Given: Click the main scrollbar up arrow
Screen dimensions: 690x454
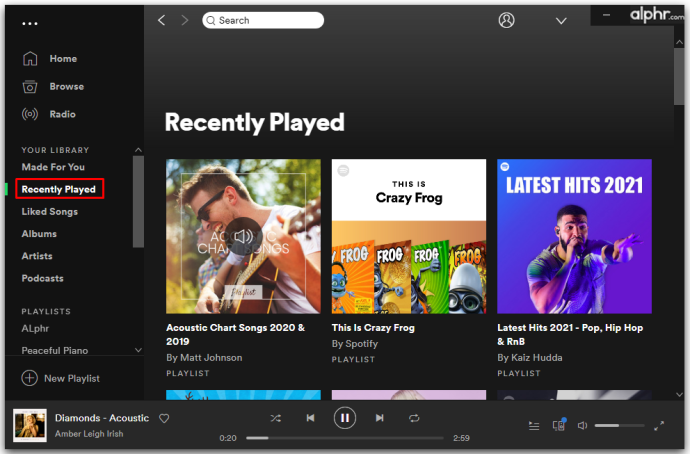Looking at the screenshot, I should point(679,42).
